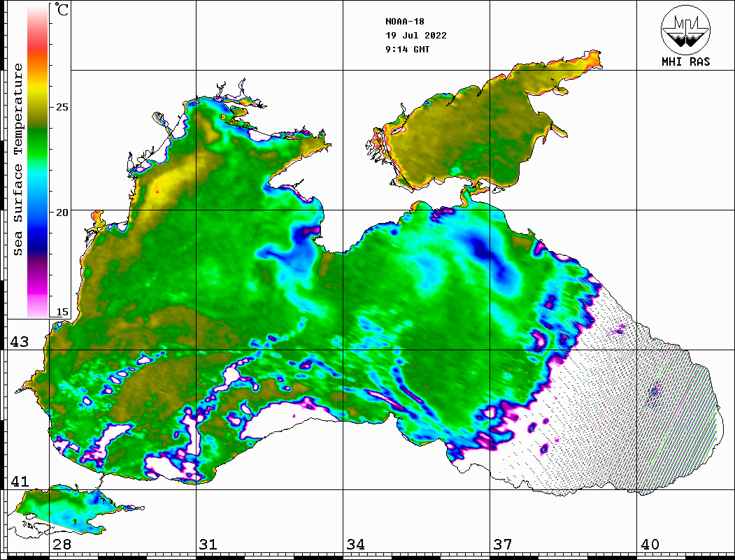This screenshot has height=560, width=735.
Task: Click the MHI RAS logo emblem
Action: click(685, 29)
